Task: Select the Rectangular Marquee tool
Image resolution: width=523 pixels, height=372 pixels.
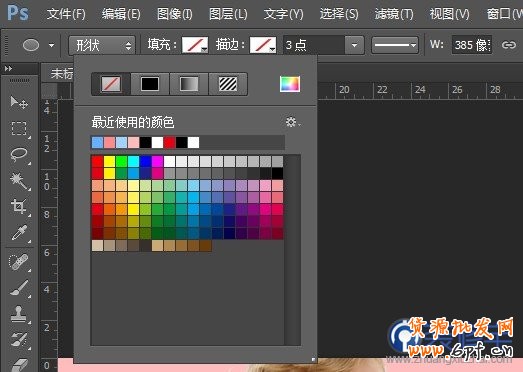Action: (19, 128)
